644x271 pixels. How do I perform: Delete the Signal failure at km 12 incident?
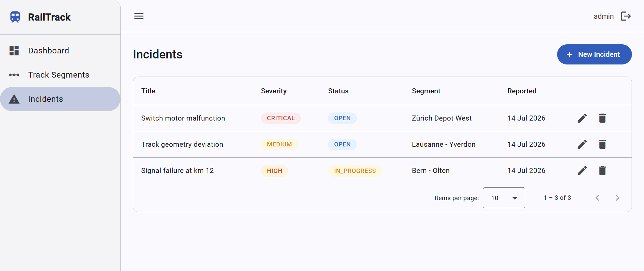pyautogui.click(x=602, y=171)
